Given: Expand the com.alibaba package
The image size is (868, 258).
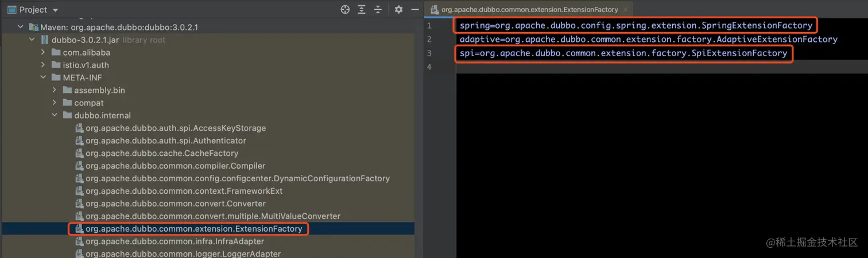Looking at the screenshot, I should coord(43,52).
